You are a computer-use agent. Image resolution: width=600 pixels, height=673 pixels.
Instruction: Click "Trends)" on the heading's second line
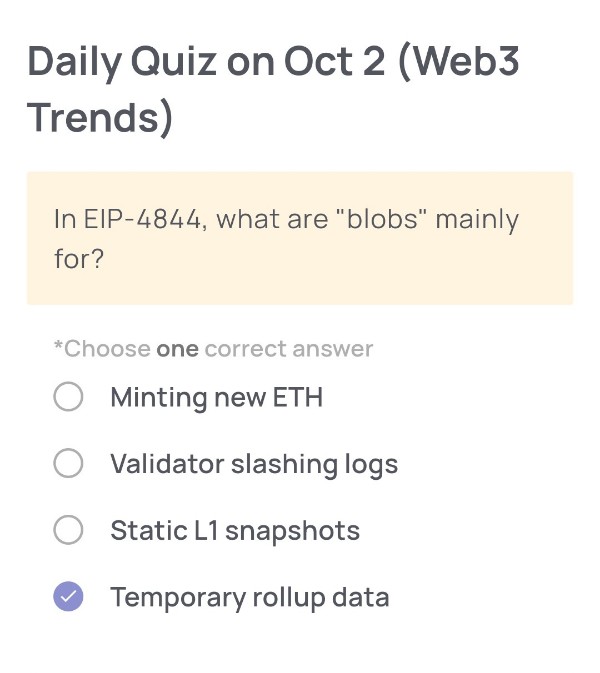[100, 117]
